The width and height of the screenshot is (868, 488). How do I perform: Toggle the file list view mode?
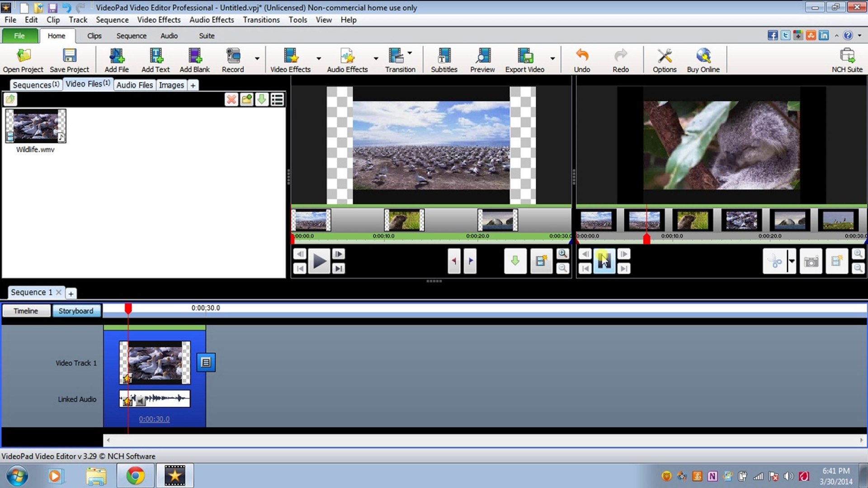pos(277,99)
